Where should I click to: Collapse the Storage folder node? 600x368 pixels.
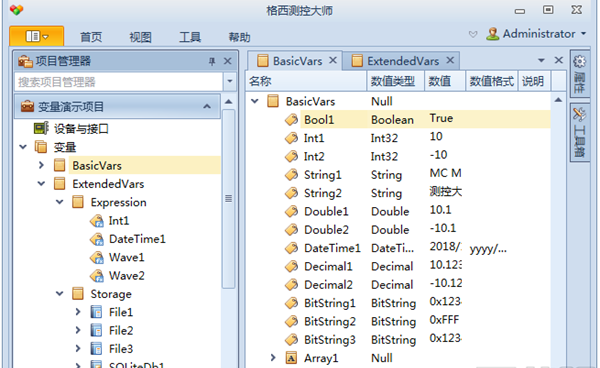(x=60, y=294)
